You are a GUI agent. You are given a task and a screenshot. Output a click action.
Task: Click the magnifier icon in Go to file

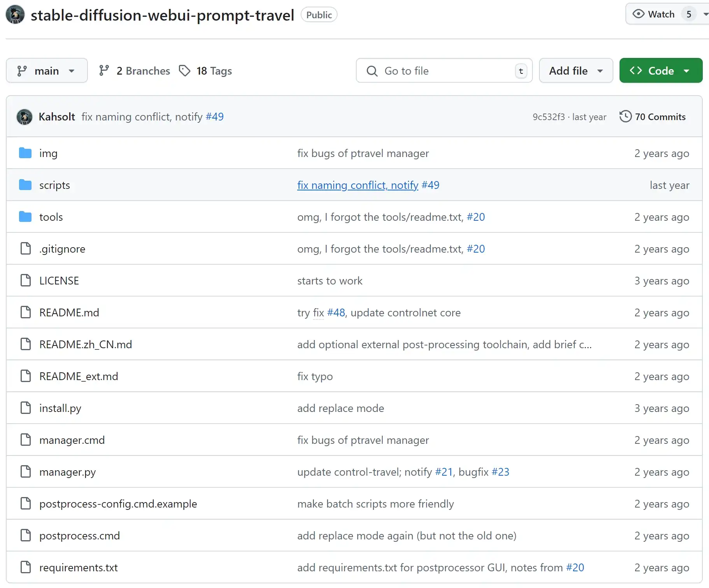[372, 71]
